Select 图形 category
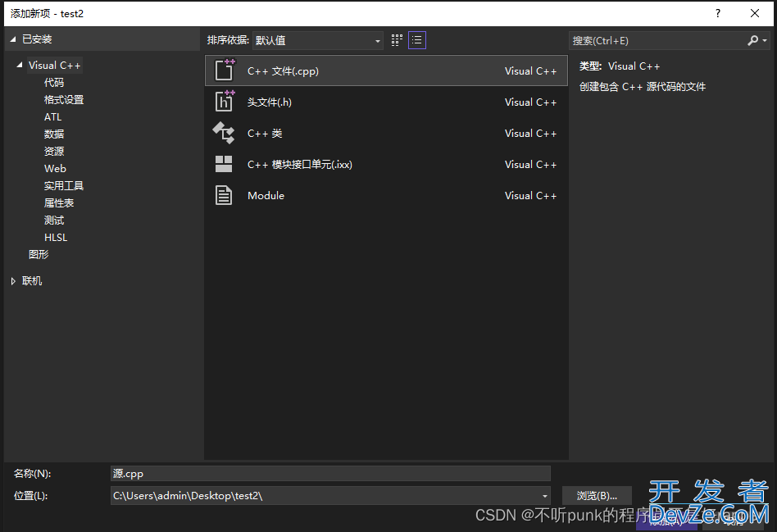This screenshot has width=777, height=532. (x=39, y=254)
